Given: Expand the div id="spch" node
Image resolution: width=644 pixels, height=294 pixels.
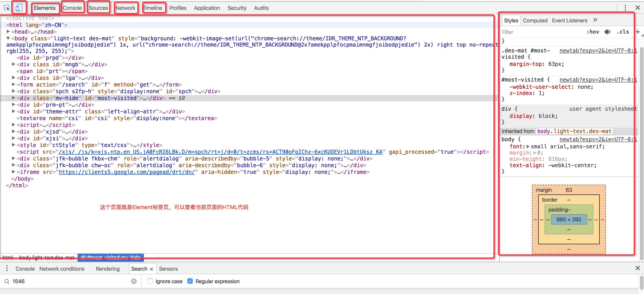Looking at the screenshot, I should [x=13, y=91].
